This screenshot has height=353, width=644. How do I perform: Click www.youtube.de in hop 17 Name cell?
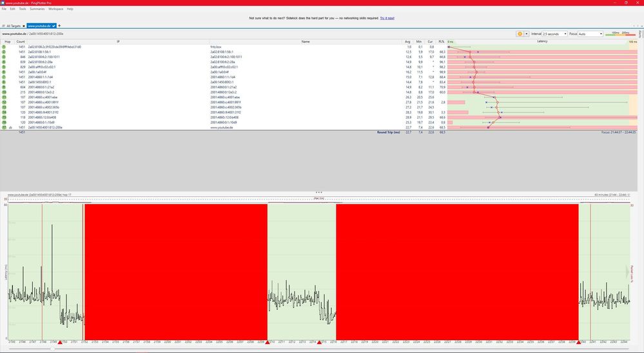point(221,127)
